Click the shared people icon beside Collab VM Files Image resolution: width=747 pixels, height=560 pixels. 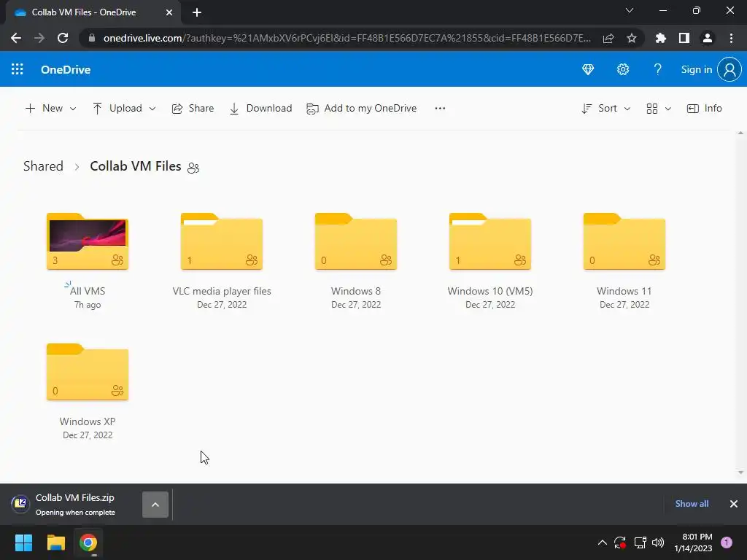pyautogui.click(x=193, y=168)
